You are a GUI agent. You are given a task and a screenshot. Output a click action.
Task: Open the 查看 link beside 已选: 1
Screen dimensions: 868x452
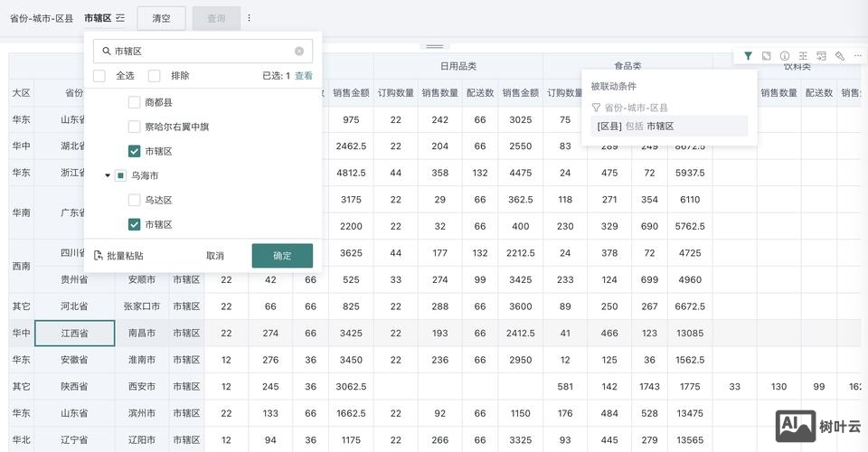[304, 76]
